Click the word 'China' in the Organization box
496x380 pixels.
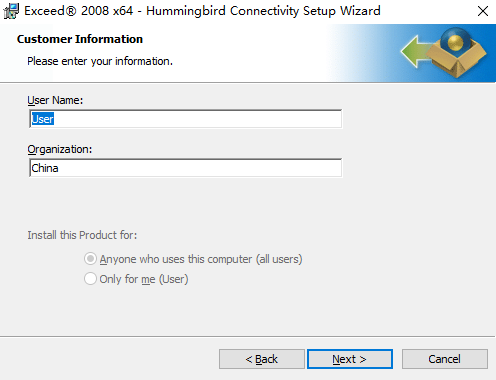coord(45,168)
